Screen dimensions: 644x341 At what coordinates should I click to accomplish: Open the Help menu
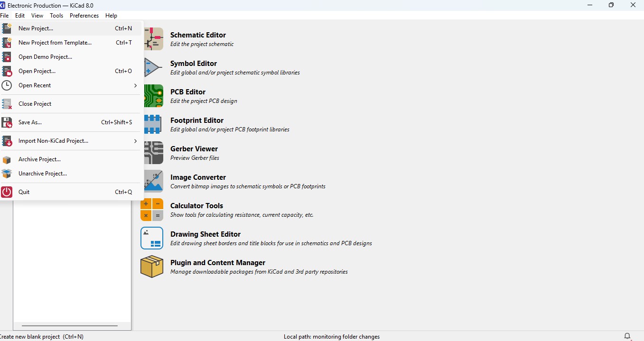111,16
